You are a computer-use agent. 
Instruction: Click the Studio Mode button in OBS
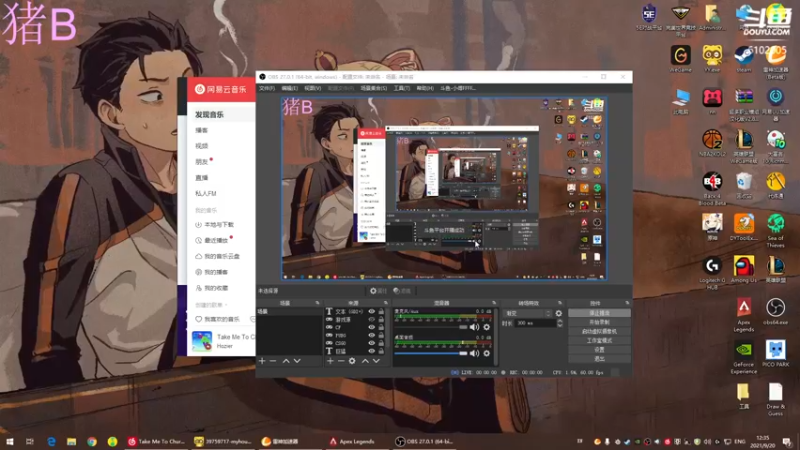point(599,341)
